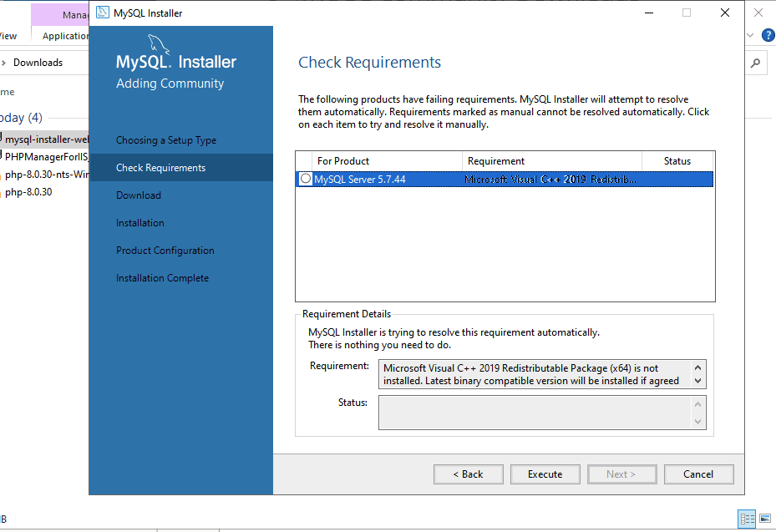Switch to details view layout icon
The image size is (776, 532).
(x=747, y=519)
